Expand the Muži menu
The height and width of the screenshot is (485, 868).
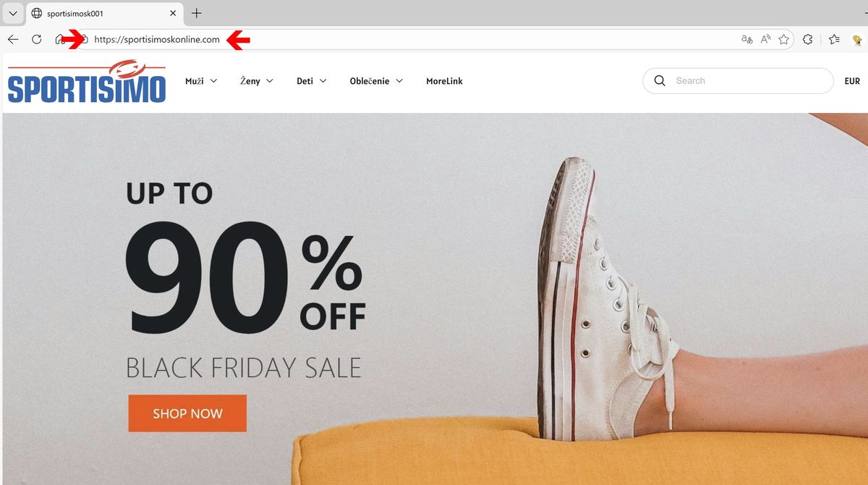(201, 81)
